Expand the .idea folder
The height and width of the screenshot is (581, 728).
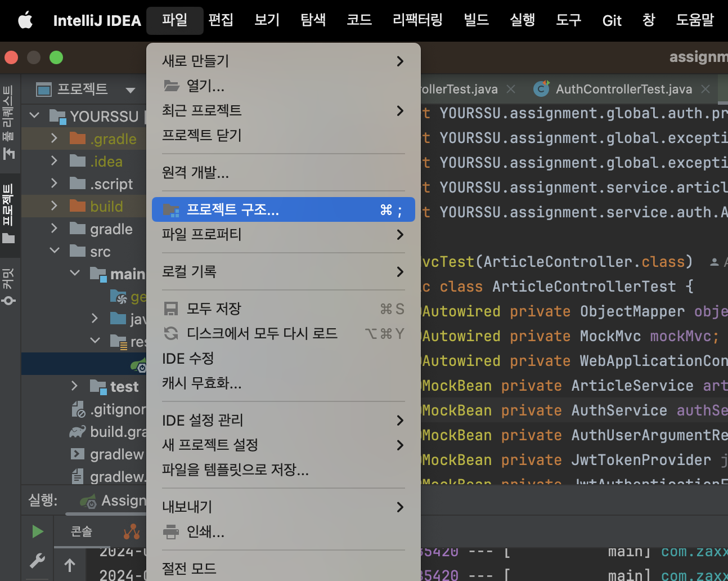coord(54,161)
